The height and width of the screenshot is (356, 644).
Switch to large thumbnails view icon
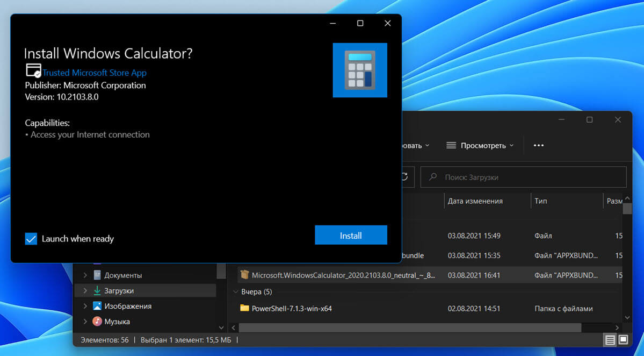click(x=623, y=340)
